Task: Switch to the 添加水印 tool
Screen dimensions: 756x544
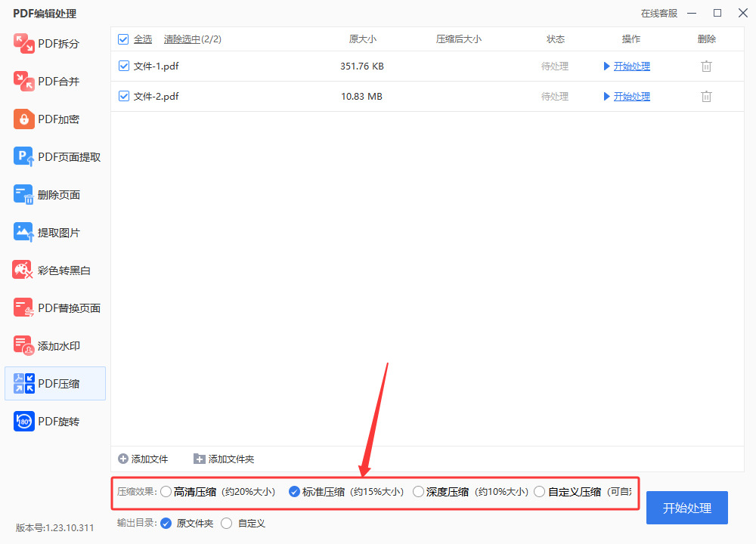Action: pos(55,346)
